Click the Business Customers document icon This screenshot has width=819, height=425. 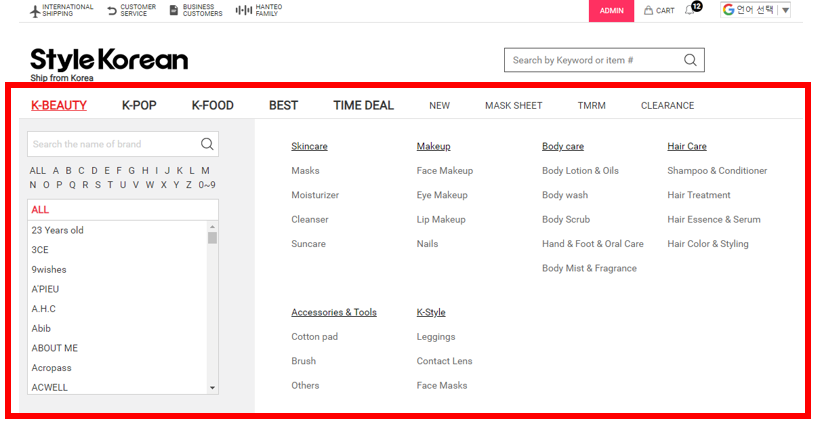pos(174,11)
